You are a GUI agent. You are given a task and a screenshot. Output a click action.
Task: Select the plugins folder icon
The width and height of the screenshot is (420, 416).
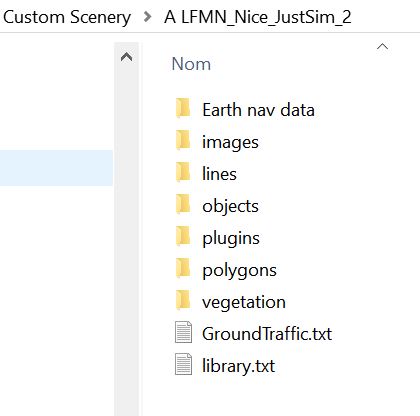[183, 236]
